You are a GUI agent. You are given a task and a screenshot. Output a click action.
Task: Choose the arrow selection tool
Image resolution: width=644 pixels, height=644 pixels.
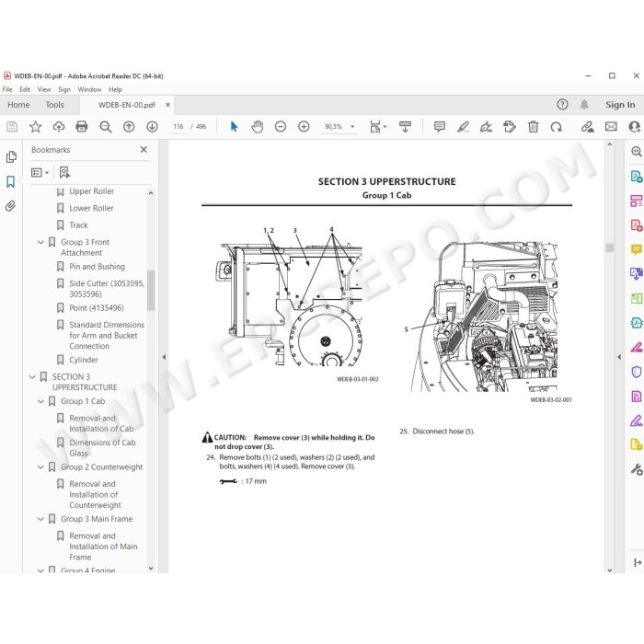coord(234,127)
